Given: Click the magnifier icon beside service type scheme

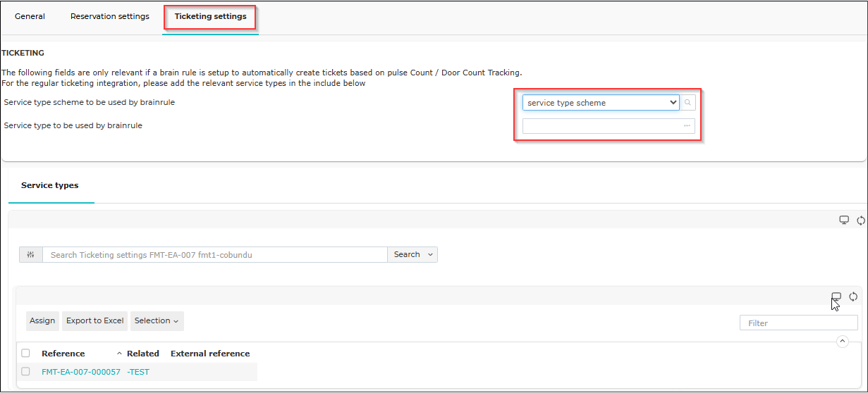Looking at the screenshot, I should (x=687, y=103).
